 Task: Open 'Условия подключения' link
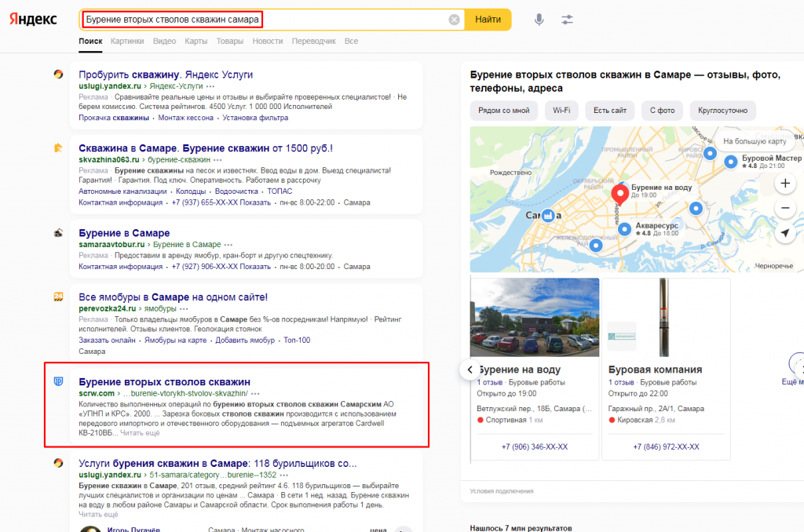tap(502, 491)
